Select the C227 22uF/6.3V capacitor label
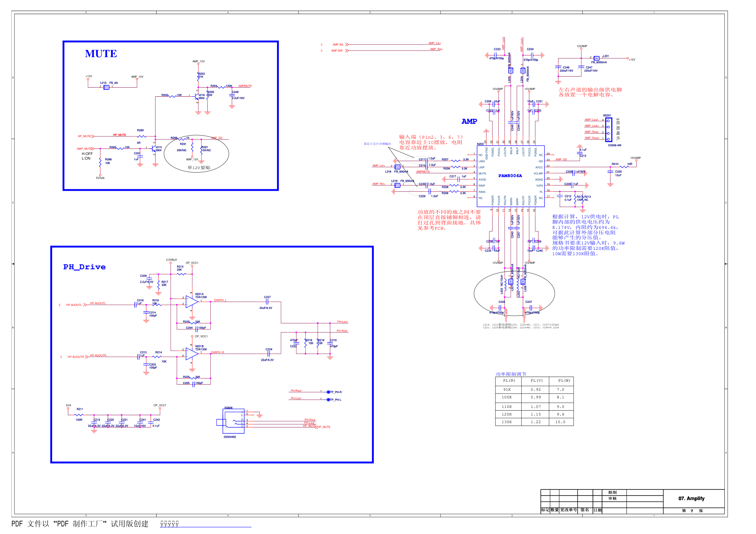The width and height of the screenshot is (756, 534). pos(266,302)
